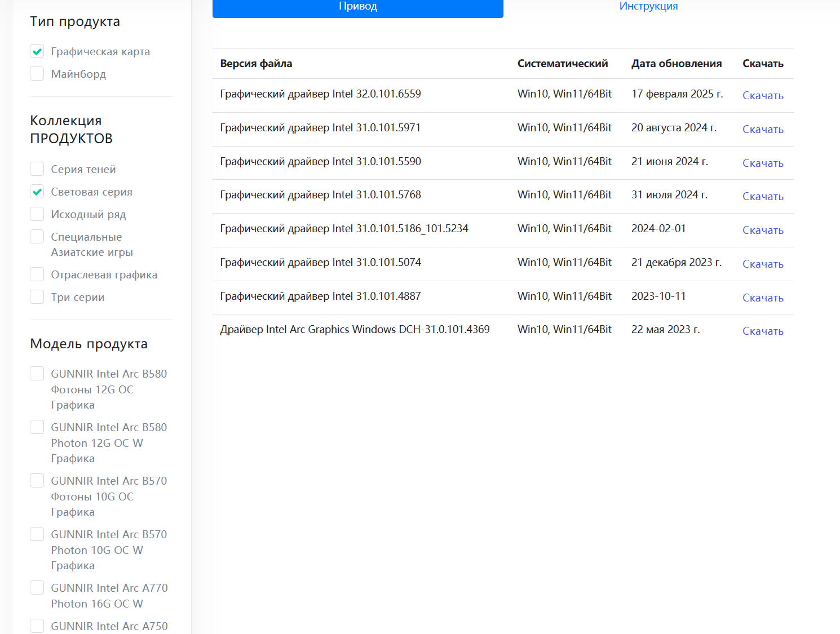Screen dimensions: 840x634
Task: Check the Отраслевая графика checkbox
Action: (37, 274)
